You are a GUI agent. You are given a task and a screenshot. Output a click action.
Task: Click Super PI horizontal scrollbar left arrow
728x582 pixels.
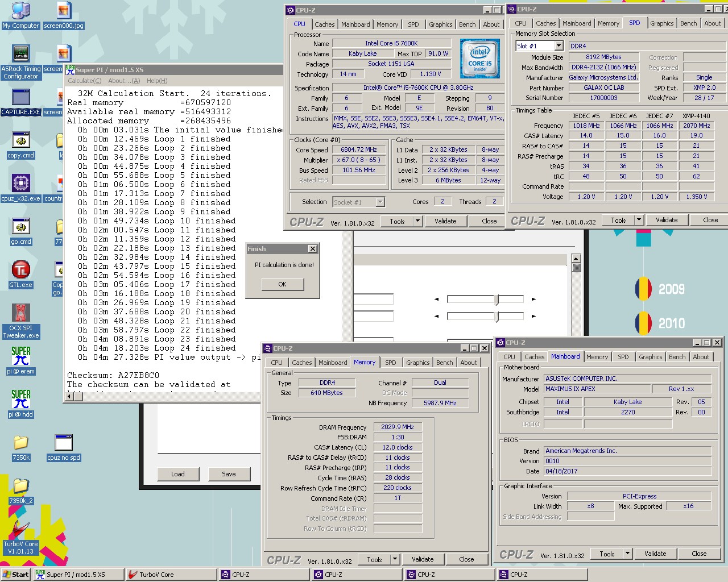[71, 396]
